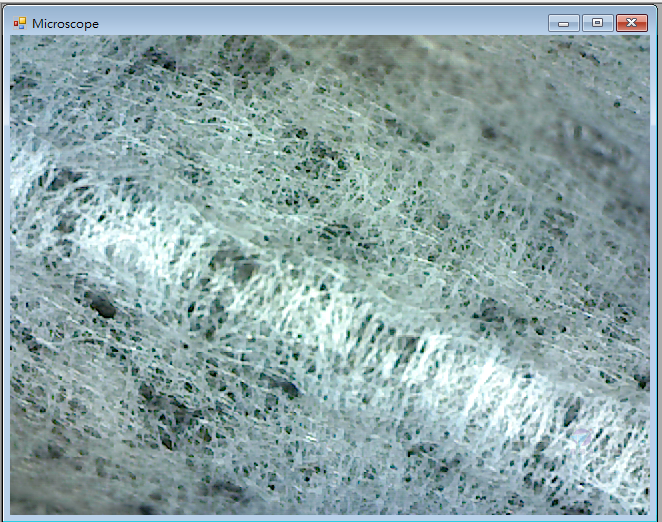Close the Microscope window
The height and width of the screenshot is (522, 662).
[632, 23]
